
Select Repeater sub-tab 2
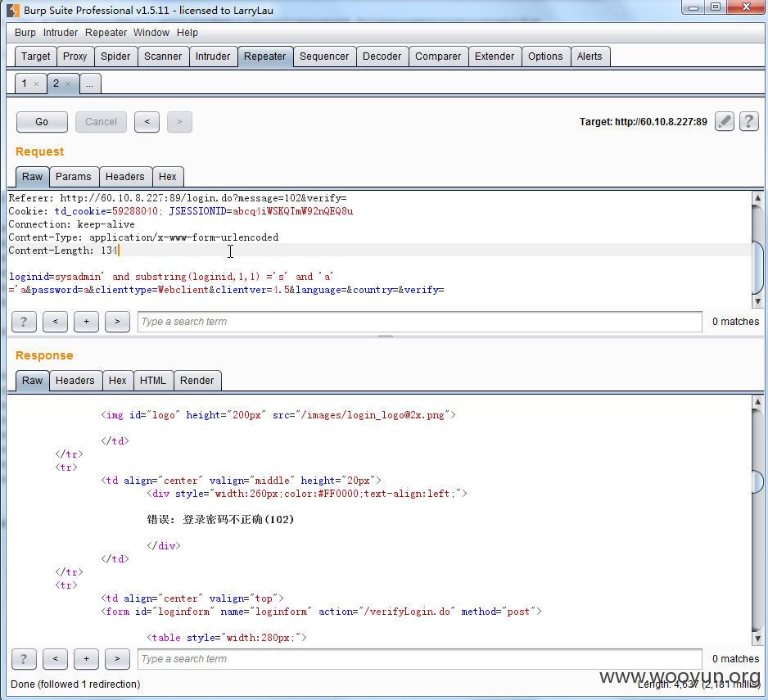(56, 84)
